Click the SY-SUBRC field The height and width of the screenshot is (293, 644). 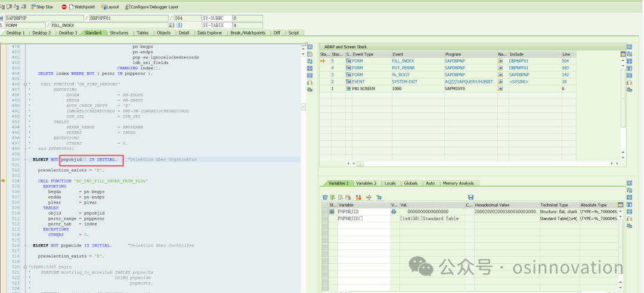[x=217, y=18]
